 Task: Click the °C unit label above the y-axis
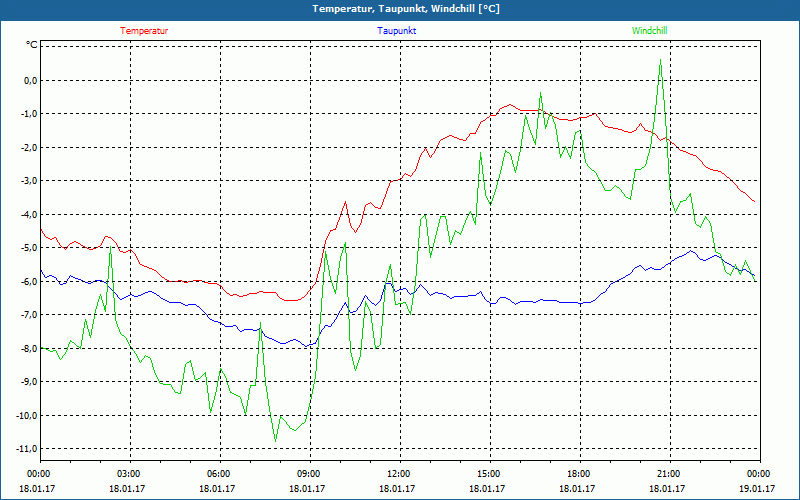pyautogui.click(x=31, y=45)
